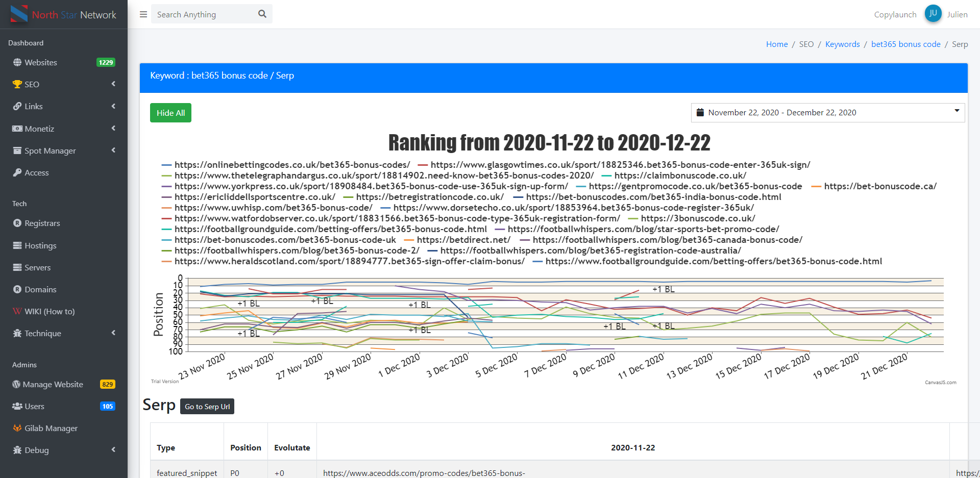
Task: Open Websites from the sidebar
Action: coord(41,63)
